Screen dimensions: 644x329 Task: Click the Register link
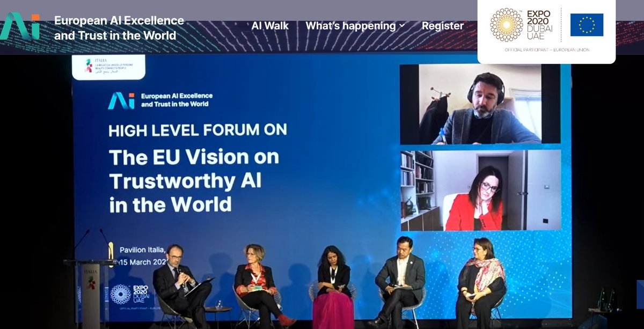(x=443, y=25)
